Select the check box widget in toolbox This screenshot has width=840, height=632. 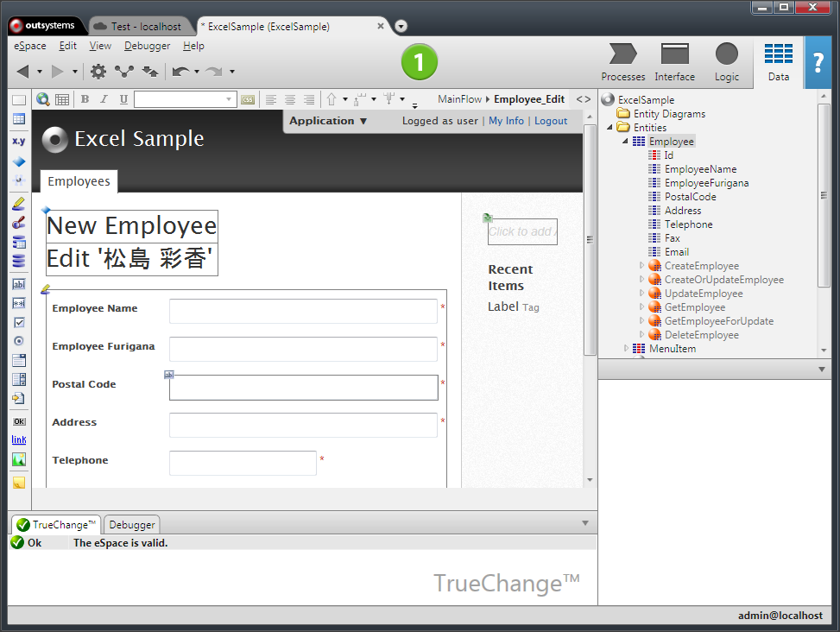click(x=19, y=322)
